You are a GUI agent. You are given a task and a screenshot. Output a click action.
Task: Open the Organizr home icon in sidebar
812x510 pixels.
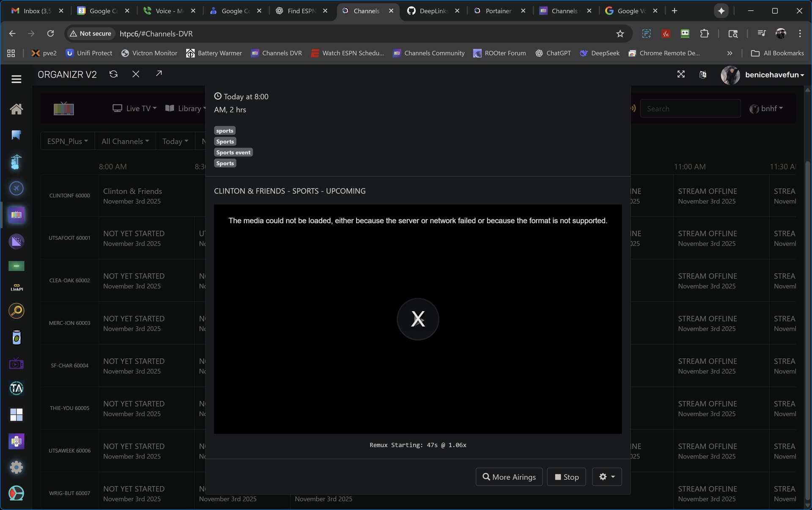point(16,109)
